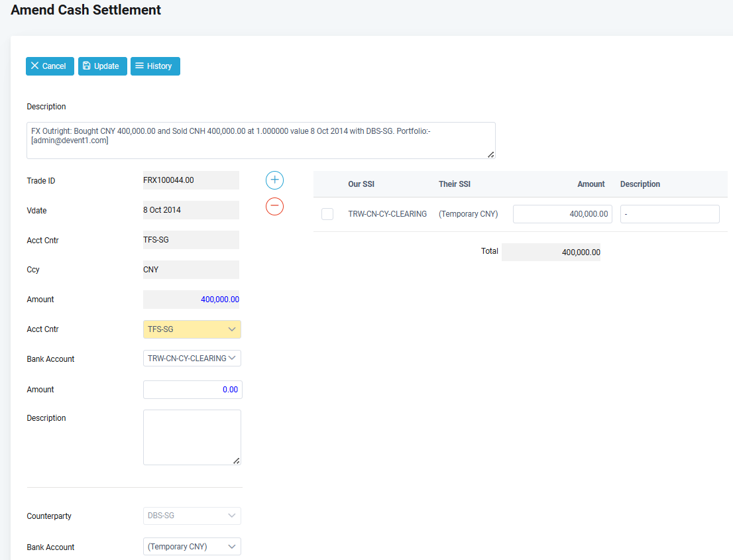Tick the TRW-CN-CY-CLEARING row checkbox

[x=327, y=214]
